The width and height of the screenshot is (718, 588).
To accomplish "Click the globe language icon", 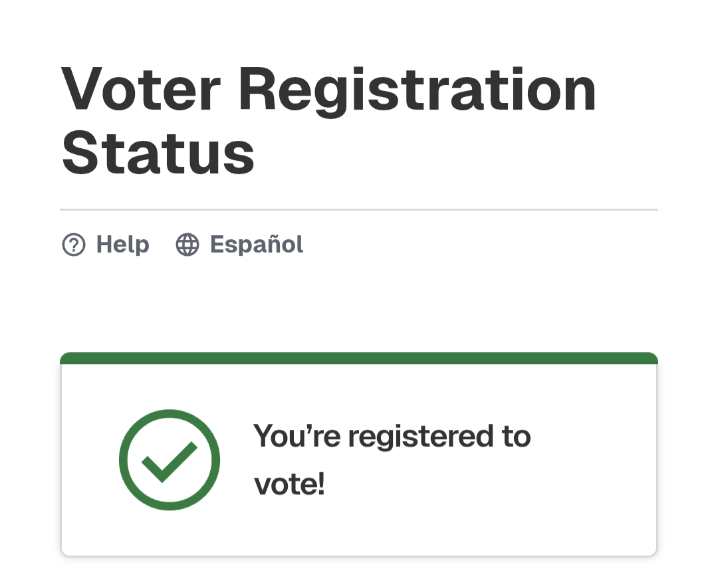I will 187,245.
